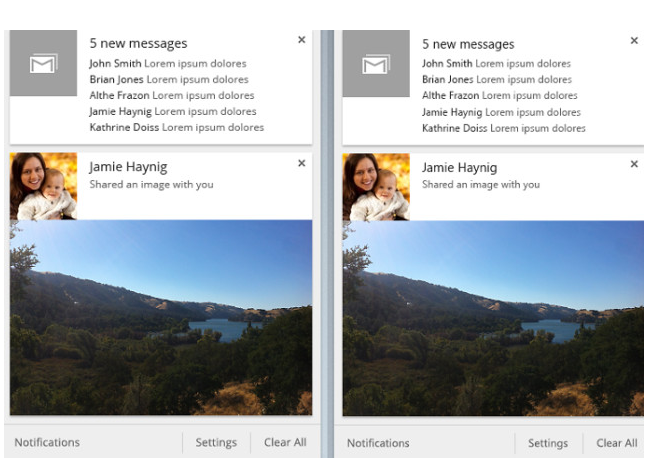Dismiss the 5 new messages card in right panel
651x458 pixels.
634,41
